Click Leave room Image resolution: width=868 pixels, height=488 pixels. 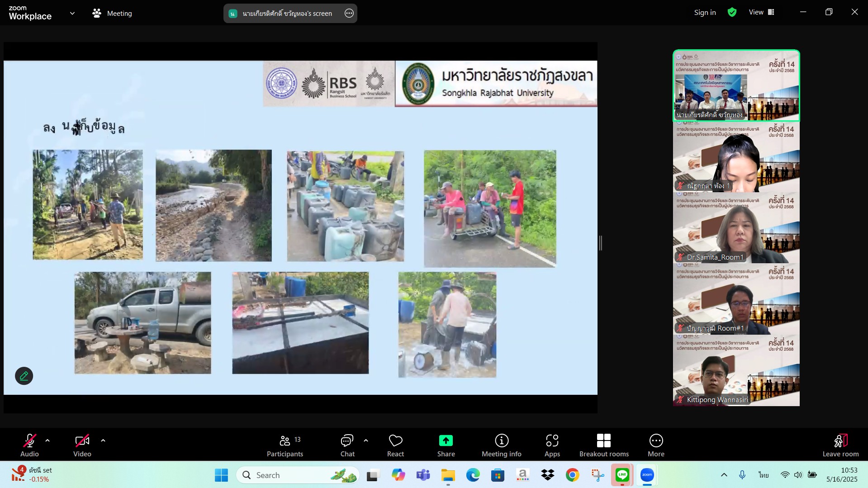(840, 445)
